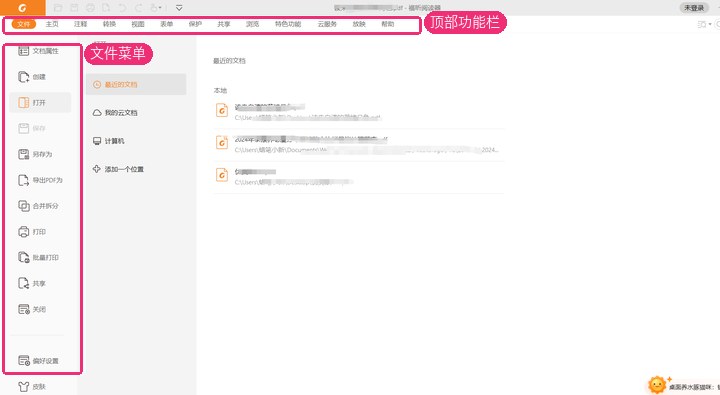Open the recent document starting with 2024
Image resolution: width=720 pixels, height=395 pixels.
(x=359, y=145)
